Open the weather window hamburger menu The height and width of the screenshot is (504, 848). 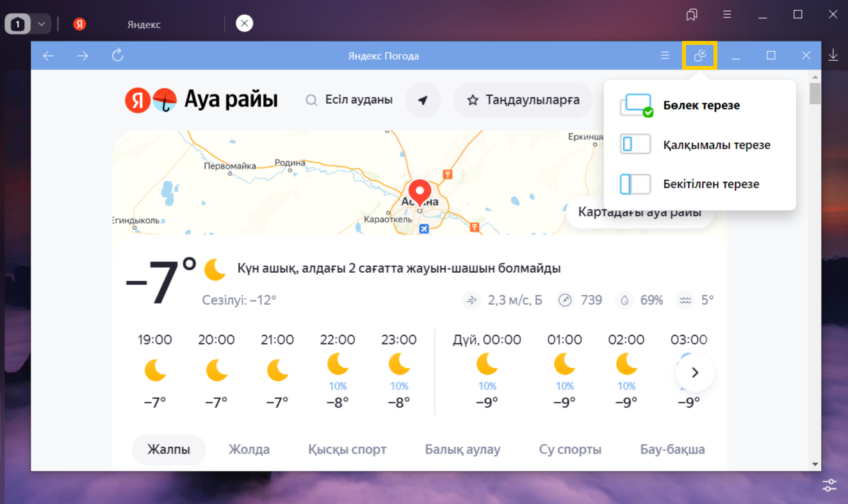[665, 56]
